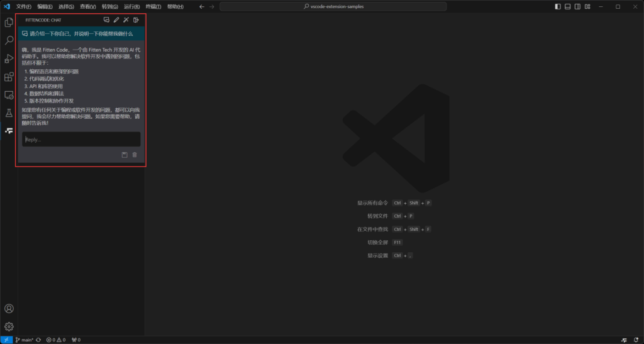Click the save icon under reply box
644x344 pixels.
(x=125, y=155)
